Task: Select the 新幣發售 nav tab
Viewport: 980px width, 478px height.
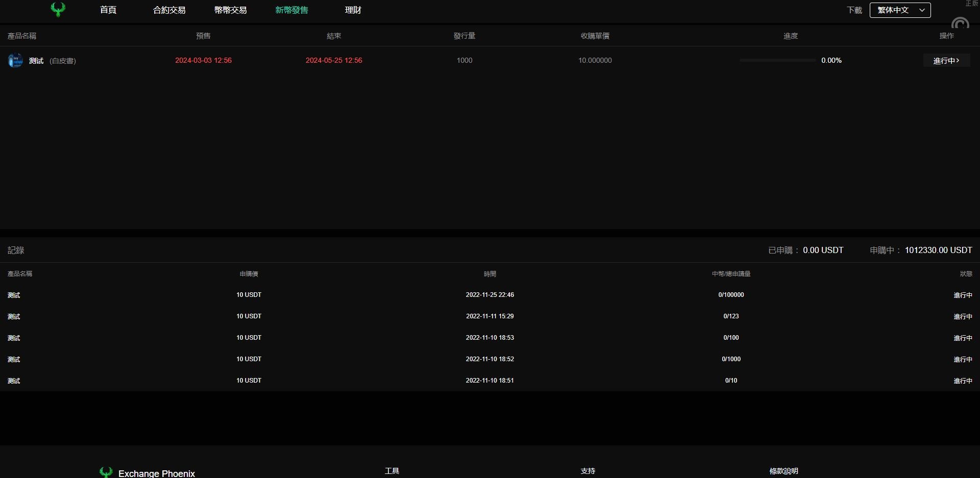Action: [291, 10]
